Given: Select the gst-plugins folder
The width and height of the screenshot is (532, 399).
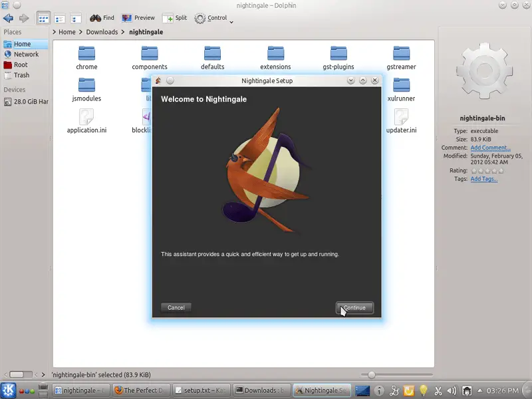Looking at the screenshot, I should [x=338, y=58].
